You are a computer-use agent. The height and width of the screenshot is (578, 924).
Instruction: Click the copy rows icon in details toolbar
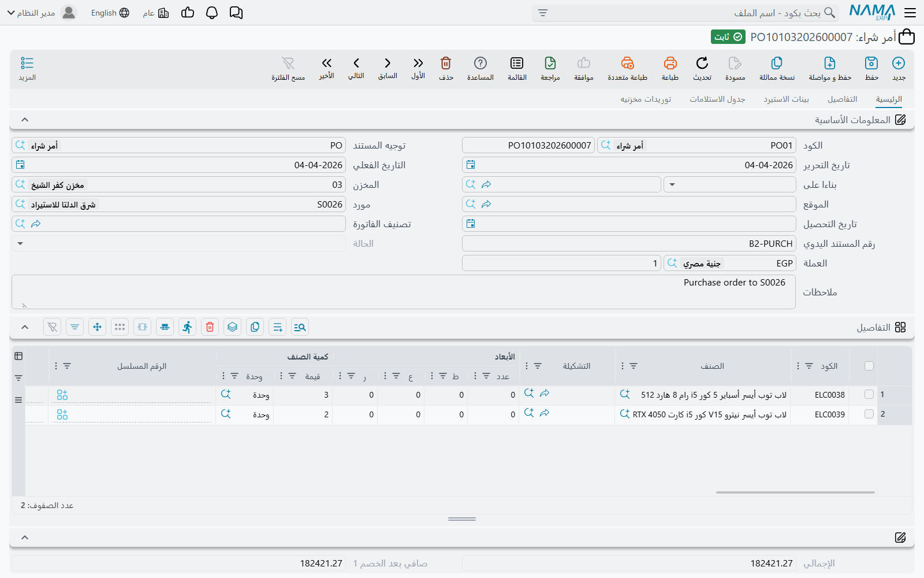point(255,327)
